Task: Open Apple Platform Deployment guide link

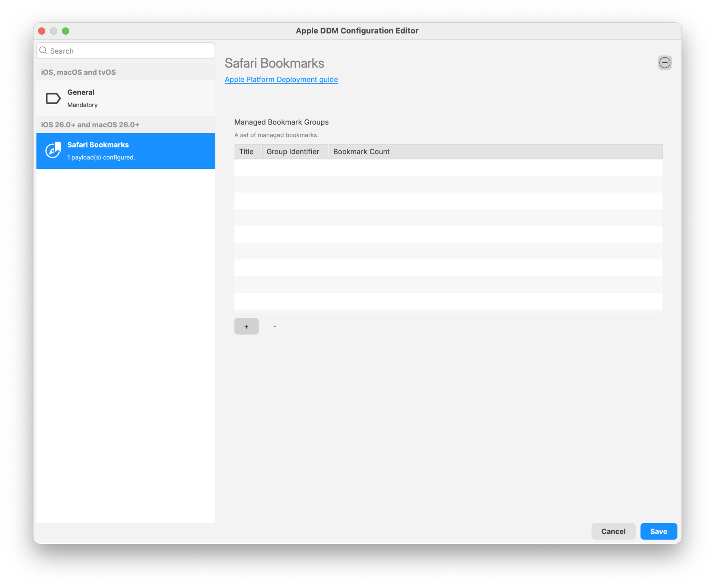Action: (x=281, y=79)
